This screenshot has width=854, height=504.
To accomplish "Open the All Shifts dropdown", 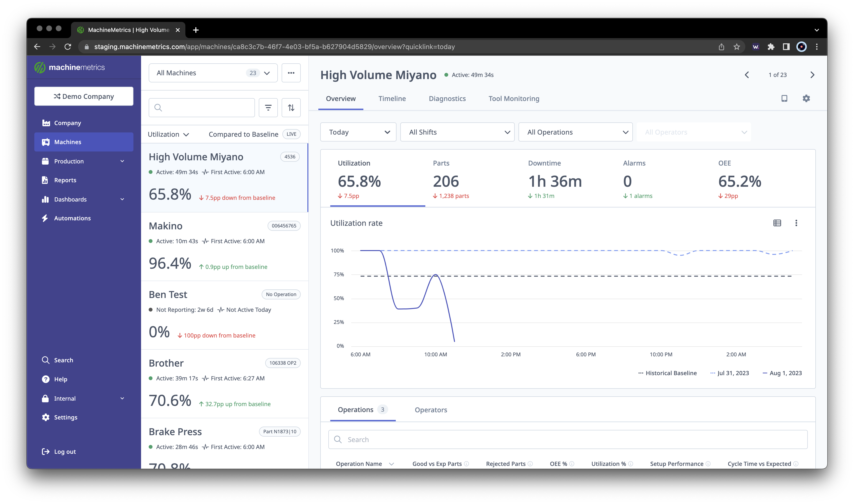I will tap(457, 132).
